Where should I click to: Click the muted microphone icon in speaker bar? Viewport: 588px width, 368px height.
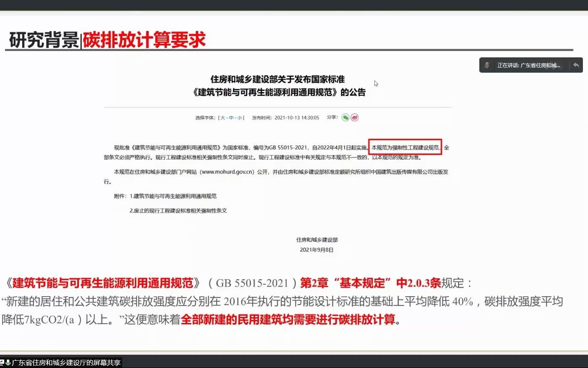tap(487, 65)
